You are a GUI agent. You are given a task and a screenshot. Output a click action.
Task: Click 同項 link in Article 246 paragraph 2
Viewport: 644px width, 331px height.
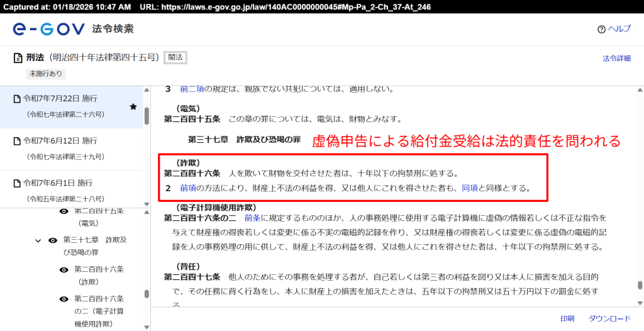[x=470, y=189]
